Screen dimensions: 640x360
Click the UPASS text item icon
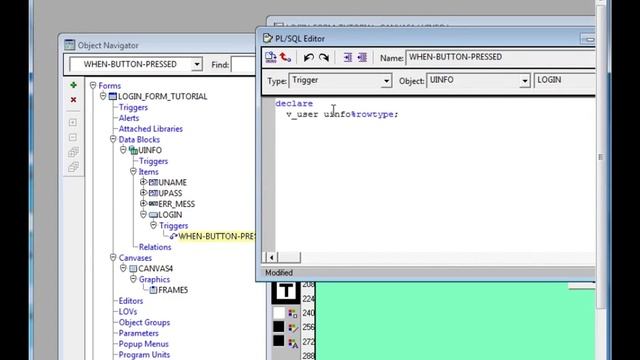(x=153, y=193)
